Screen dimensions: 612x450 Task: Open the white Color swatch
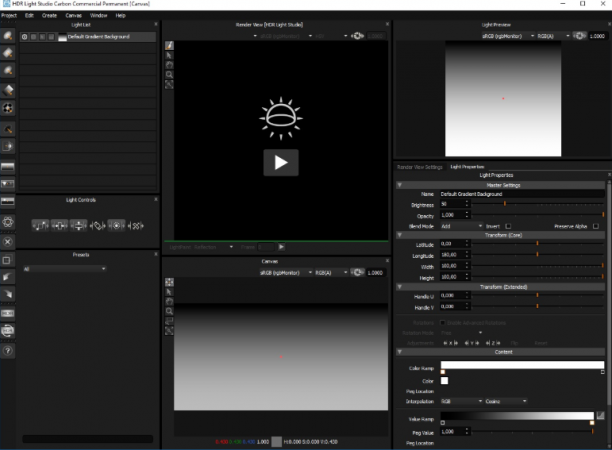point(444,381)
